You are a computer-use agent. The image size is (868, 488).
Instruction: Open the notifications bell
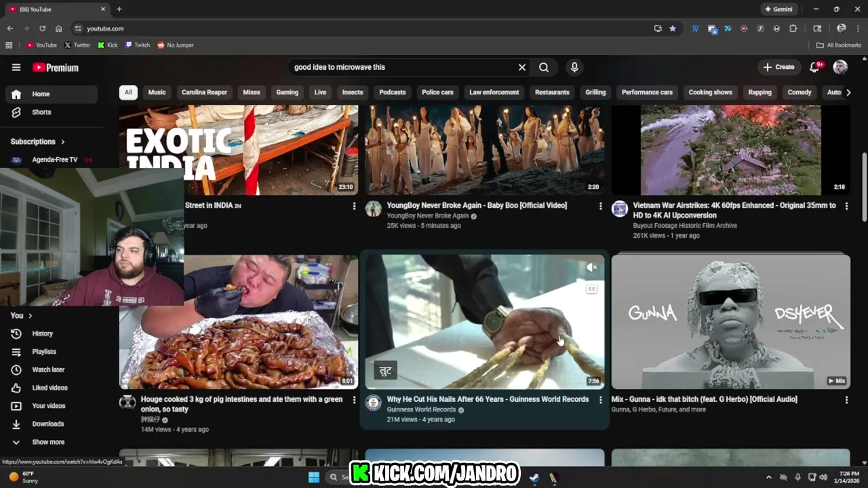click(x=815, y=67)
